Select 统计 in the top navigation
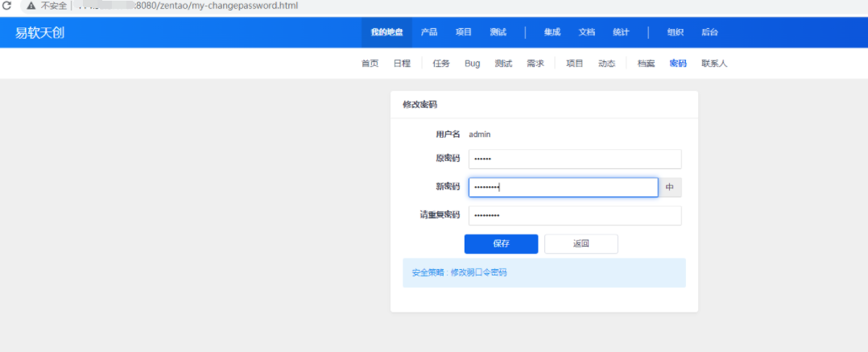This screenshot has height=352, width=868. point(620,32)
